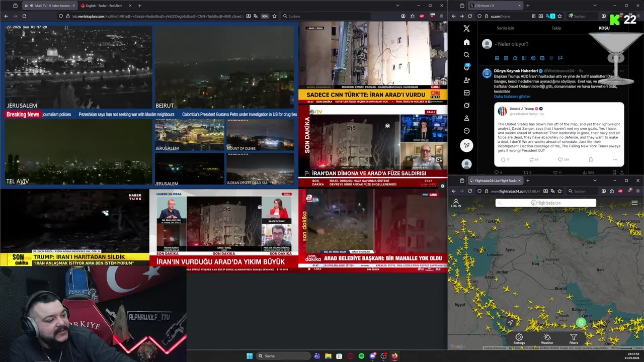Click the CNN Türk live stream tile
The image size is (644, 362).
click(373, 62)
